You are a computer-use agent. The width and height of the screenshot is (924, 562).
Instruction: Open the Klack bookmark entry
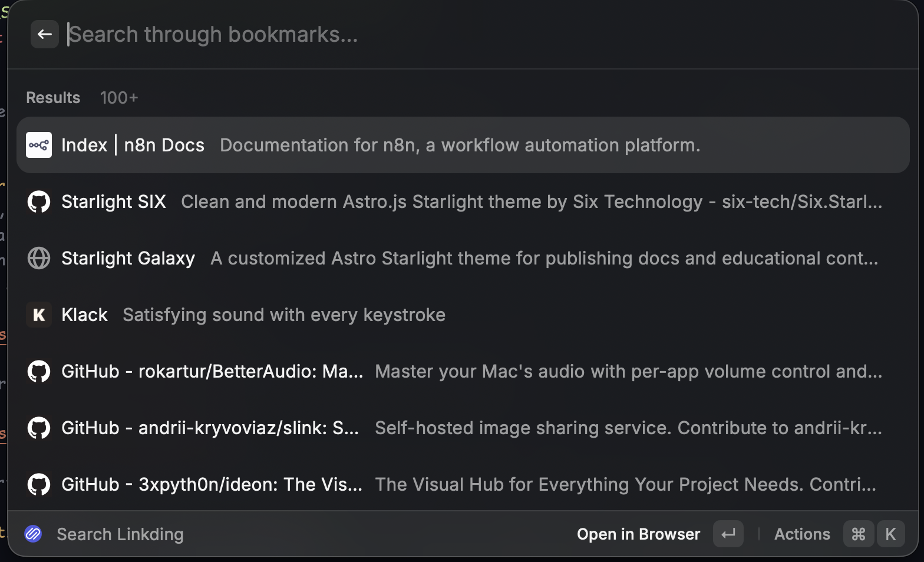click(x=85, y=315)
